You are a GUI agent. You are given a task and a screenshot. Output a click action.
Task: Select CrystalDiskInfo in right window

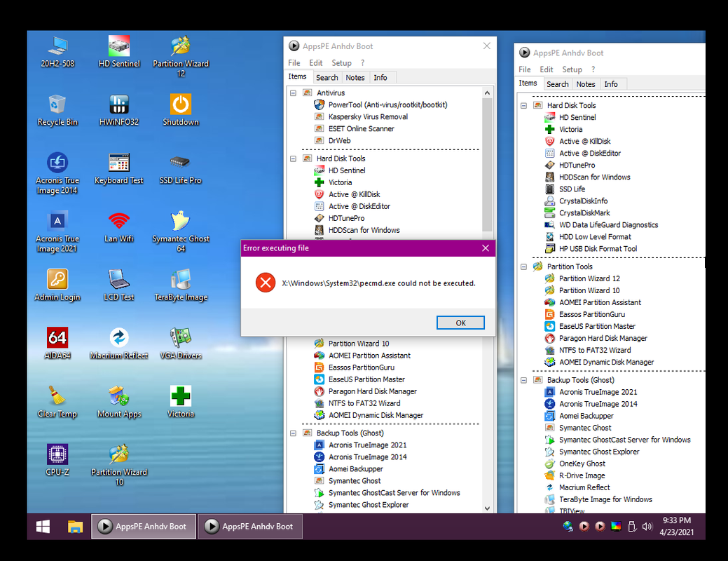(x=583, y=201)
